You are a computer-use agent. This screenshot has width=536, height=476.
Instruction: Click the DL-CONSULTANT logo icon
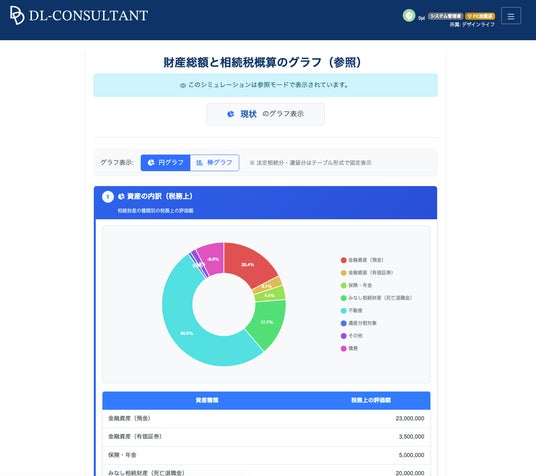17,15
